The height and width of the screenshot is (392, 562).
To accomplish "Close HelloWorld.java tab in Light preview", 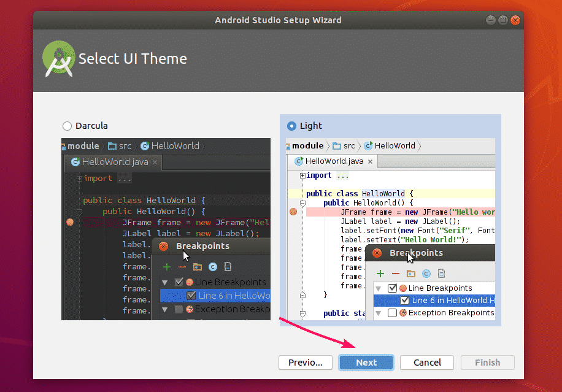I will (370, 161).
